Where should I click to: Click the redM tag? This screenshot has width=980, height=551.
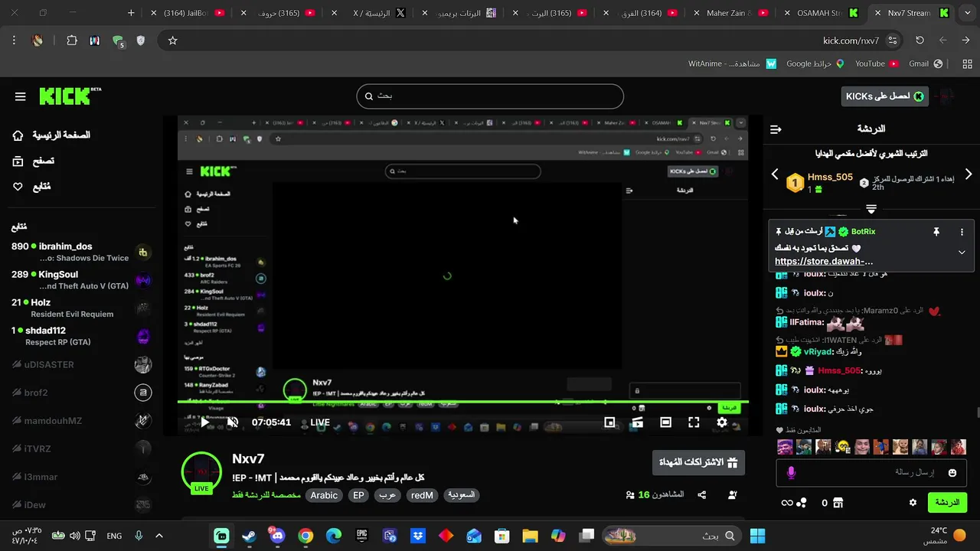coord(422,495)
